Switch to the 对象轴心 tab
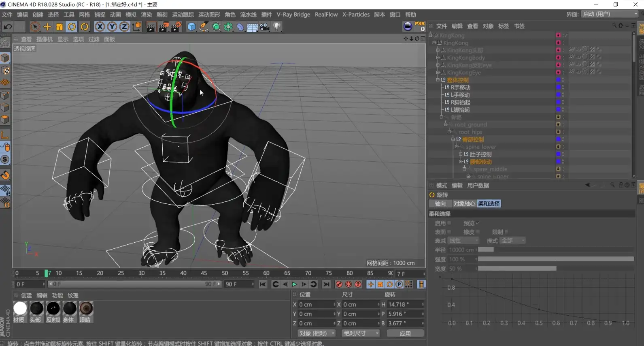 point(464,204)
